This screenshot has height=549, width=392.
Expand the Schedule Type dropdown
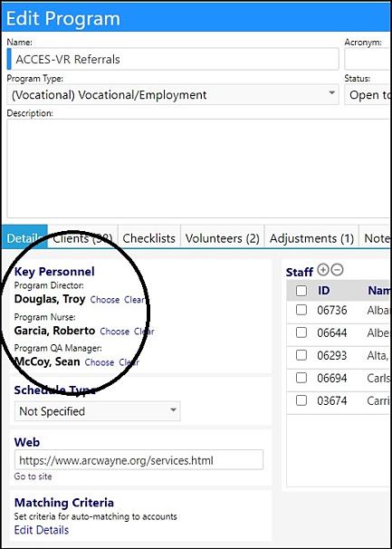click(x=97, y=411)
